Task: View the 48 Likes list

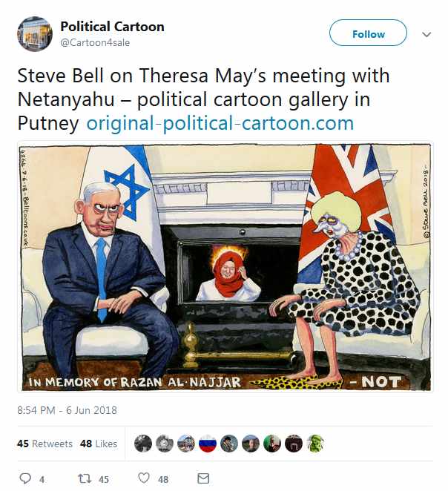Action: pos(98,444)
